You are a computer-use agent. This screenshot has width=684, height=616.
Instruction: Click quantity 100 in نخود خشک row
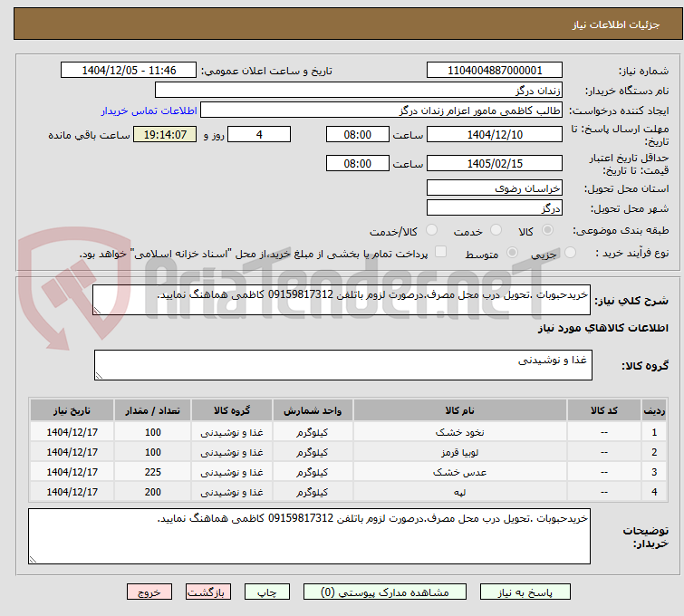point(153,432)
